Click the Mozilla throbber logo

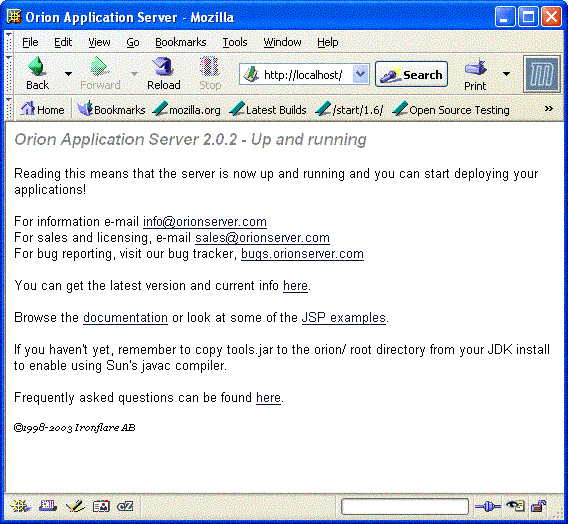[542, 74]
